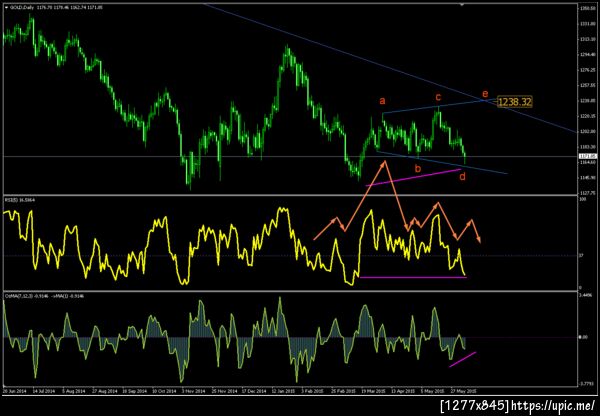Screen dimensions: 600x416
Task: Select the orange wave label 'e'
Action: click(485, 94)
